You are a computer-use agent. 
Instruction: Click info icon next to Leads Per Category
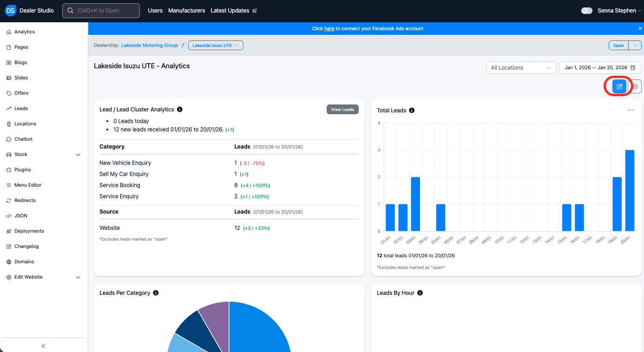click(156, 293)
